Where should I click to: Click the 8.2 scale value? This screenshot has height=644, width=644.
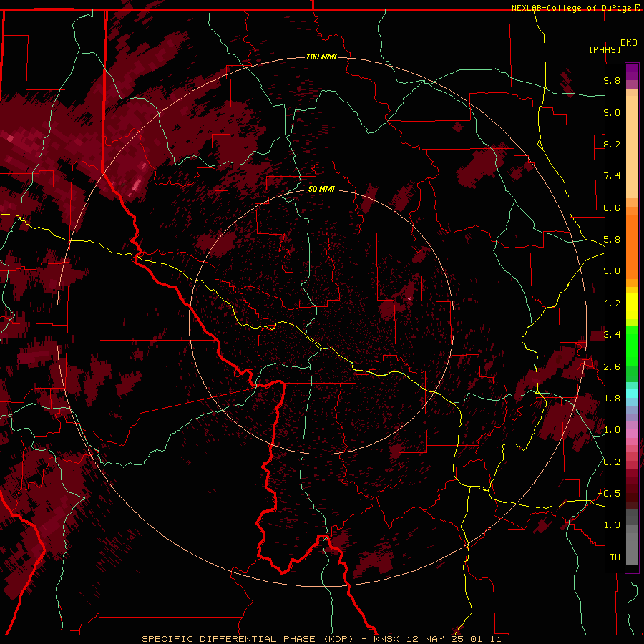pos(612,144)
